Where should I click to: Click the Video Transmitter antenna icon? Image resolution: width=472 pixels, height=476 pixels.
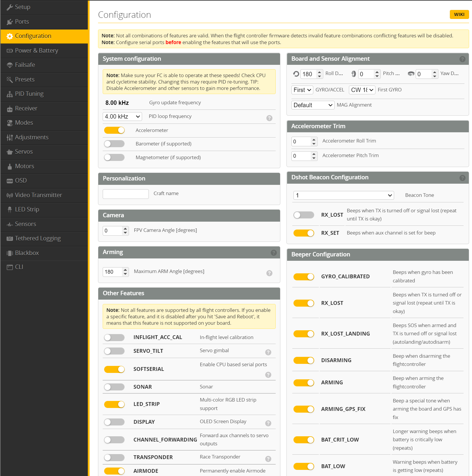(x=10, y=195)
